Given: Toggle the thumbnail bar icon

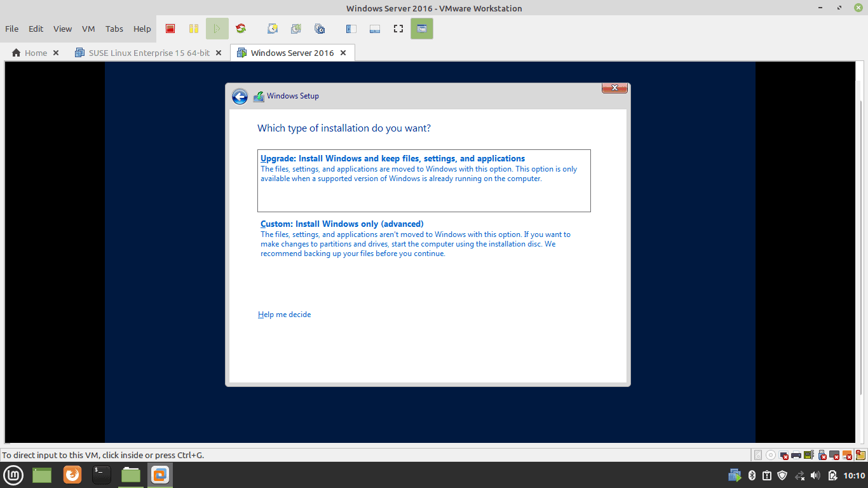Looking at the screenshot, I should click(x=375, y=29).
